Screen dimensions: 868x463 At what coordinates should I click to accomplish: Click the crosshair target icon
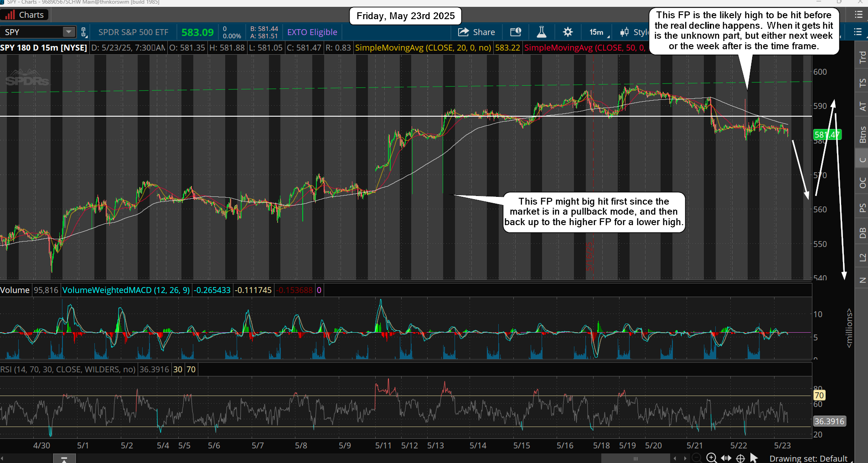click(x=740, y=458)
